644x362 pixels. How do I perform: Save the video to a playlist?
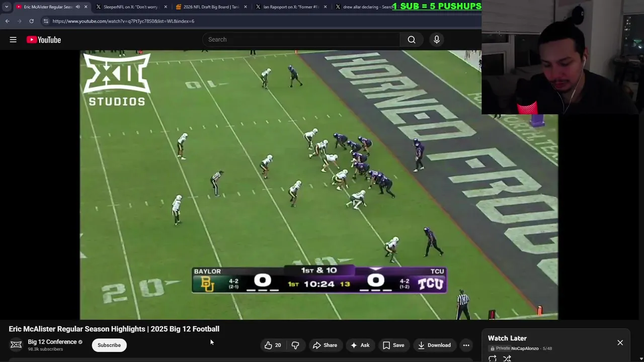393,345
